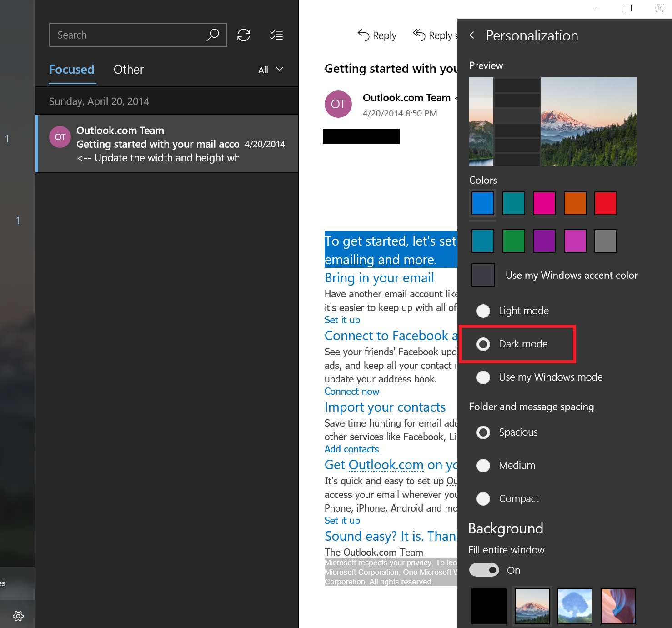Pick the purple color swatch
672x628 pixels.
(x=544, y=241)
